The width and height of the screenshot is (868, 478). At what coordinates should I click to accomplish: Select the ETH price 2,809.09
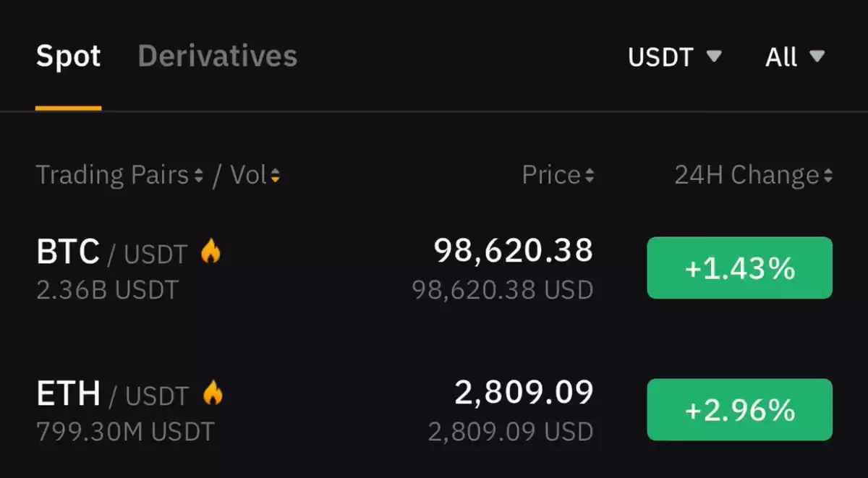(x=524, y=392)
